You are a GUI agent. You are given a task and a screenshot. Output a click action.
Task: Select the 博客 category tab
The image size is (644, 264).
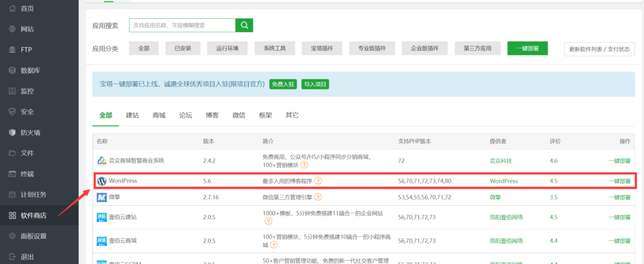click(212, 115)
